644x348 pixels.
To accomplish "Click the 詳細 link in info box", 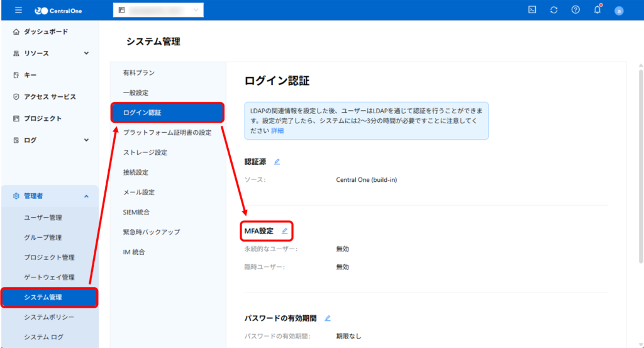I will 277,131.
